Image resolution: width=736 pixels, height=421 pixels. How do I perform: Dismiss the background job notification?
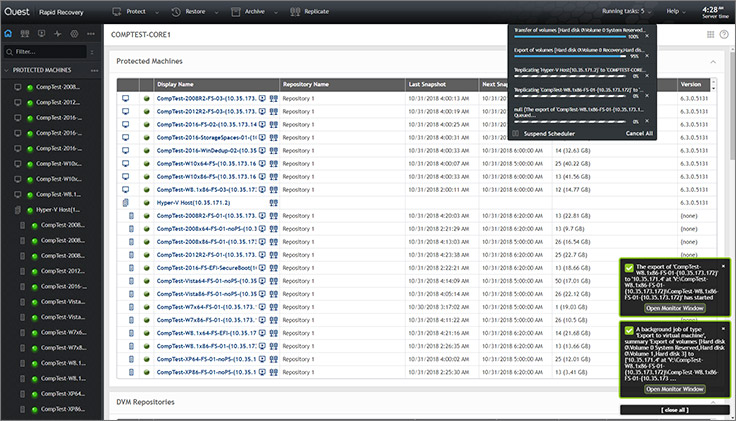coord(723,329)
